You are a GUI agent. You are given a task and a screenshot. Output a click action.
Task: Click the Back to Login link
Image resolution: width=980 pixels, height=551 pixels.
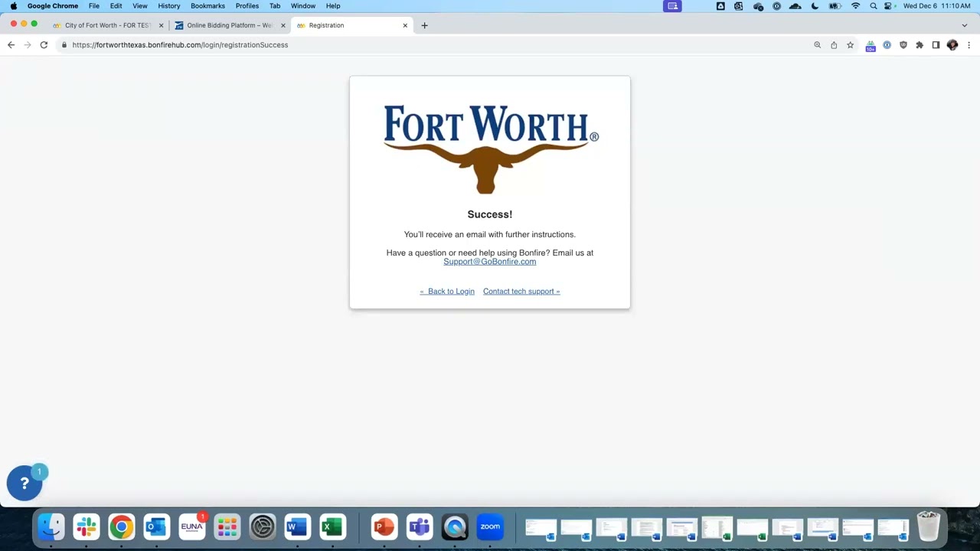pos(447,292)
